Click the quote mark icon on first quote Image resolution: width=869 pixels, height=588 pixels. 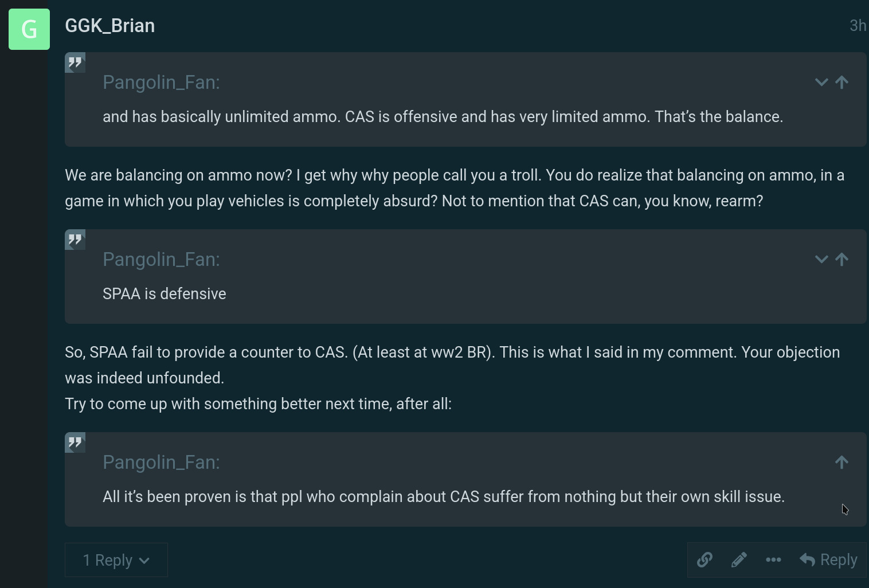[x=75, y=62]
